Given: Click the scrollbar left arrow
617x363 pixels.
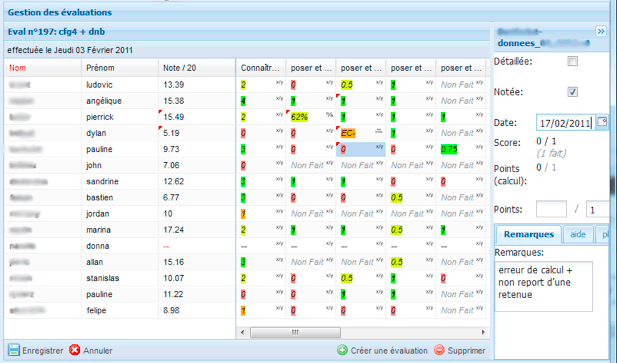Looking at the screenshot, I should pyautogui.click(x=242, y=332).
